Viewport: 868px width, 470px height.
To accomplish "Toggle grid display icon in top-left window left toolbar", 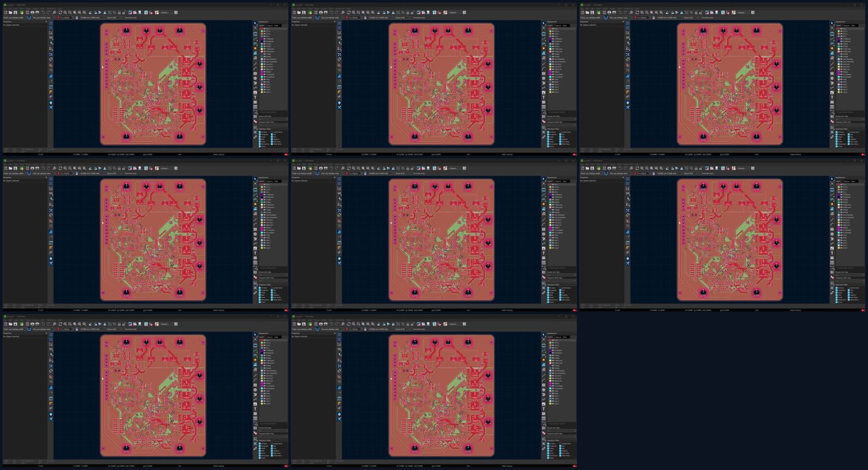I will 51,23.
